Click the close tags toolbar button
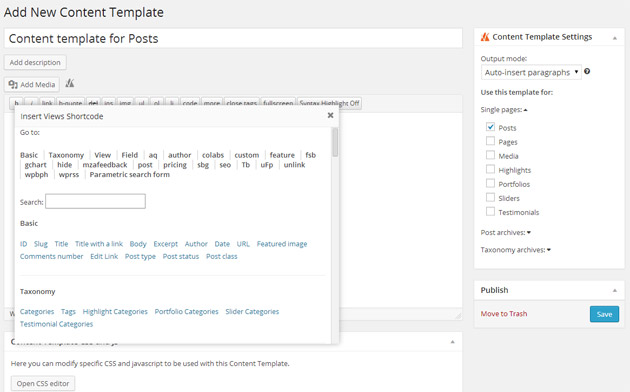The image size is (630, 392). click(x=241, y=103)
